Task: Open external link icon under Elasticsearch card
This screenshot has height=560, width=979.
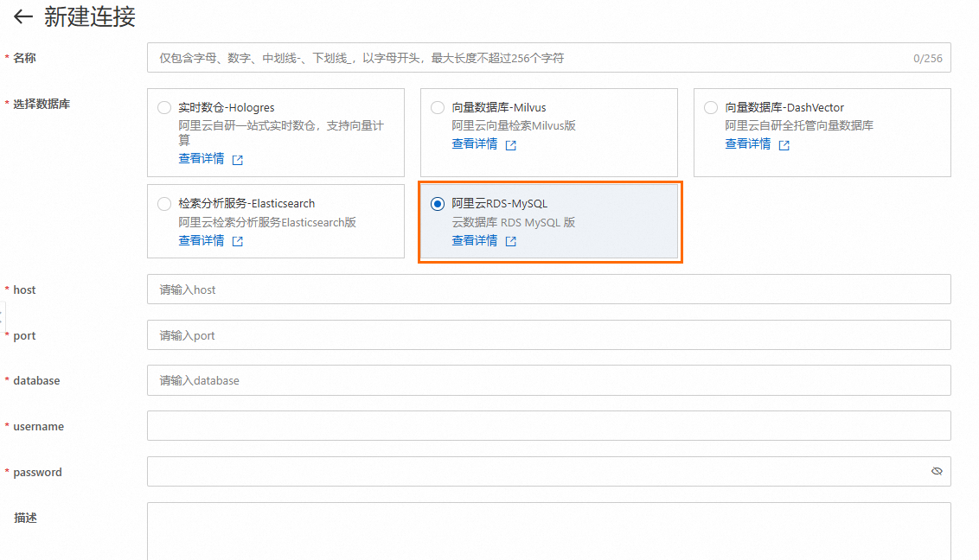Action: [x=237, y=241]
